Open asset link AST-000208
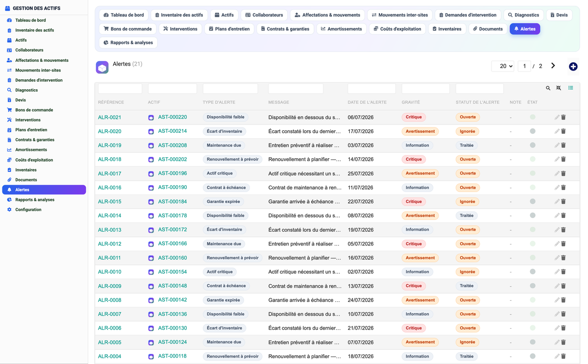Screen dimensions: 588x364 click(172, 146)
